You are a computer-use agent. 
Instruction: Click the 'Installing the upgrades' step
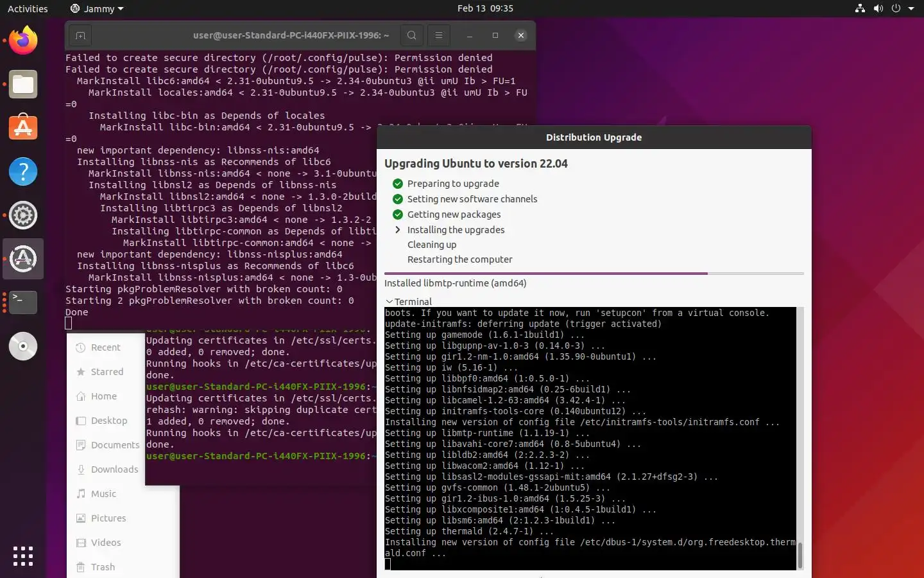(x=456, y=230)
